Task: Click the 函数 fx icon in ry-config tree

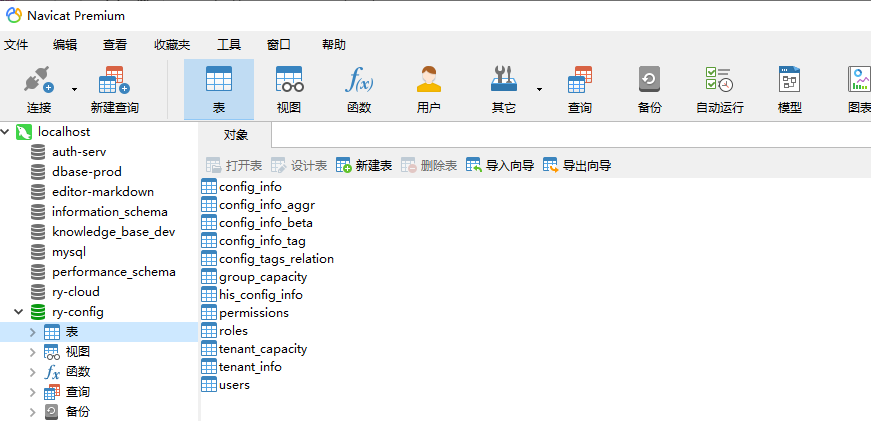Action: 52,372
